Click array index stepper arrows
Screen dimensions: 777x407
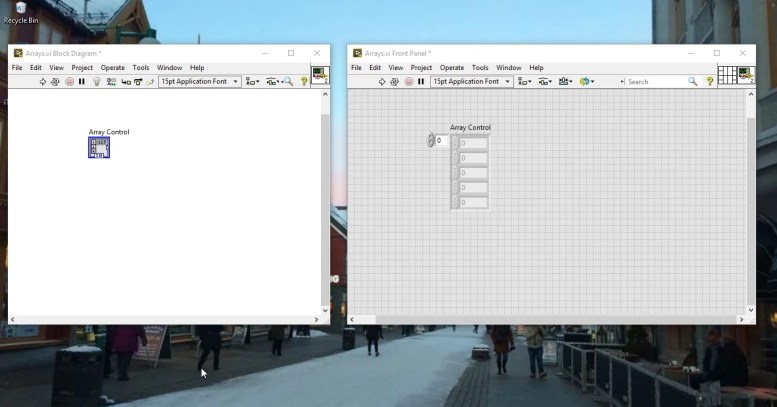pos(431,141)
